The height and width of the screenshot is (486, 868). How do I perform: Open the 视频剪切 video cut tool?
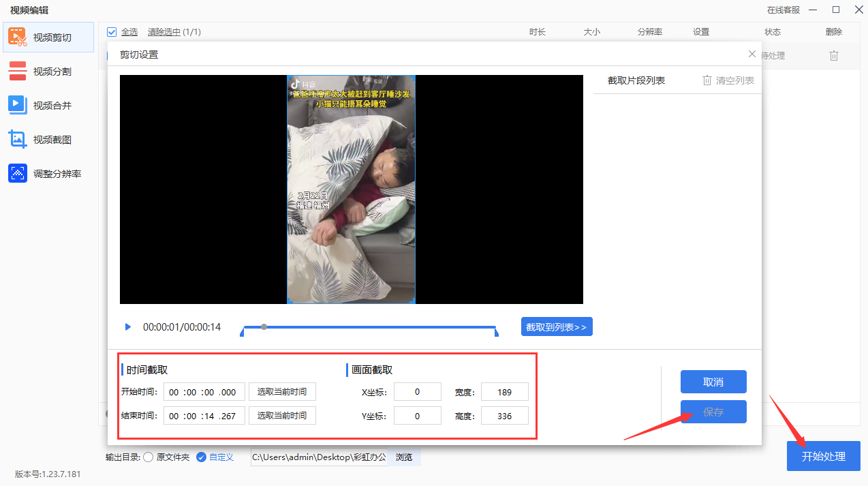click(x=48, y=37)
